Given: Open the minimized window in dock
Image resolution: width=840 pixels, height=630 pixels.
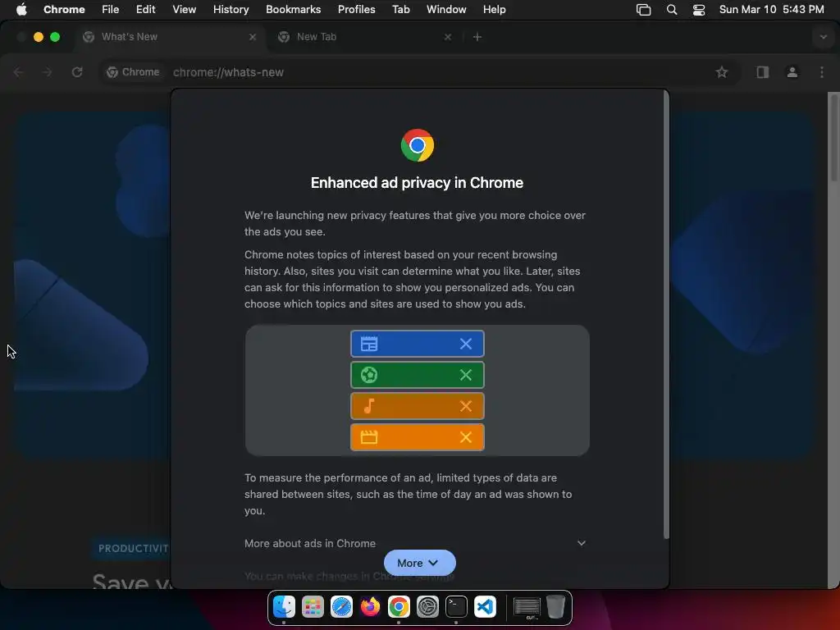Looking at the screenshot, I should point(527,608).
